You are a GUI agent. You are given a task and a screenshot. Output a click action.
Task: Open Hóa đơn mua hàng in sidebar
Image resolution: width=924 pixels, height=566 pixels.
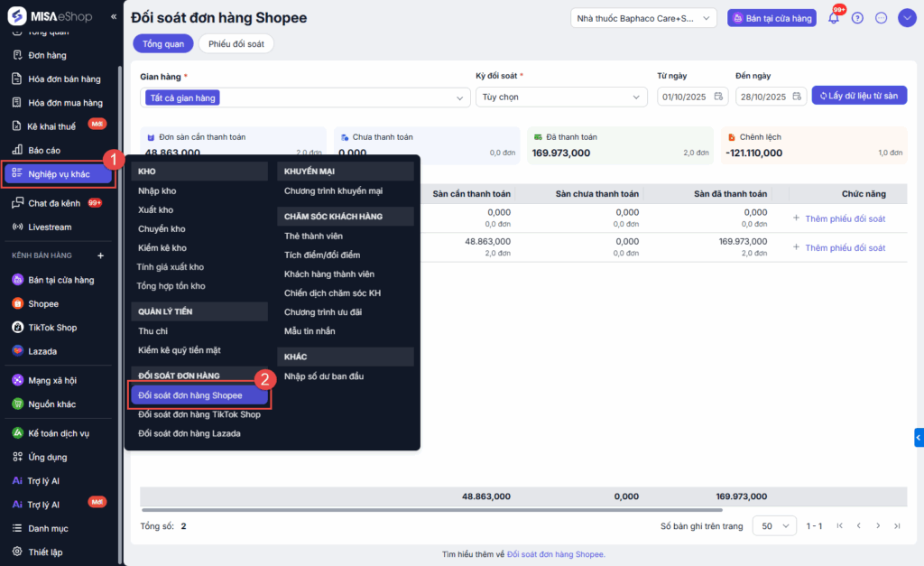point(65,103)
